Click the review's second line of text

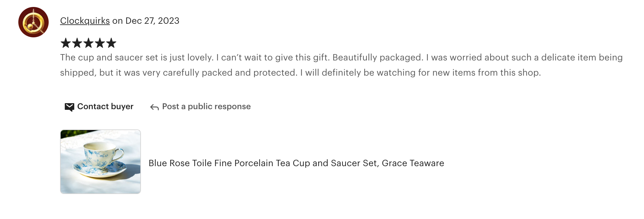[300, 73]
